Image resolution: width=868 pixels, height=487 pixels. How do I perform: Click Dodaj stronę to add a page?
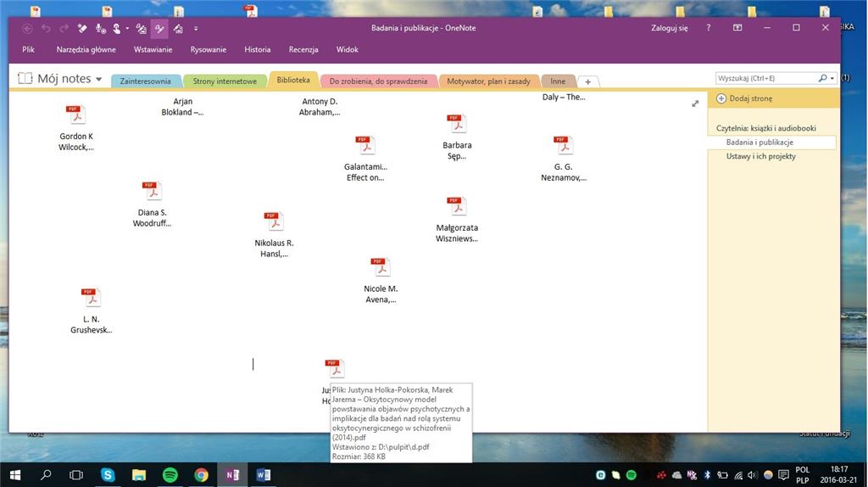point(744,98)
